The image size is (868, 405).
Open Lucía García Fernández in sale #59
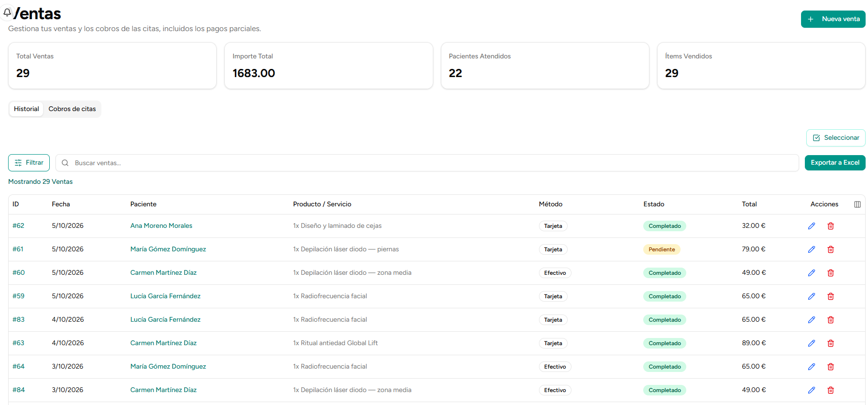pyautogui.click(x=165, y=296)
